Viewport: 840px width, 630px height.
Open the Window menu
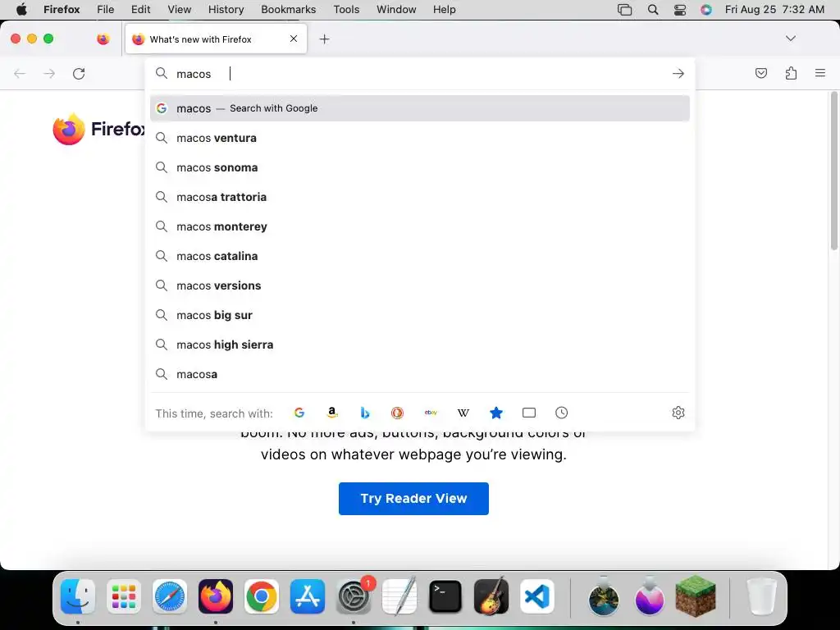[x=396, y=10]
